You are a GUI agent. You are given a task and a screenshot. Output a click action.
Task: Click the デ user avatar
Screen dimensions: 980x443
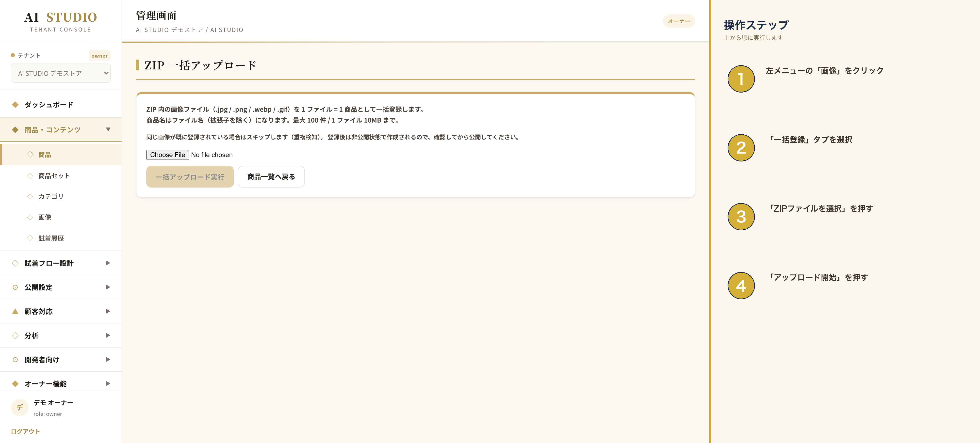point(19,407)
